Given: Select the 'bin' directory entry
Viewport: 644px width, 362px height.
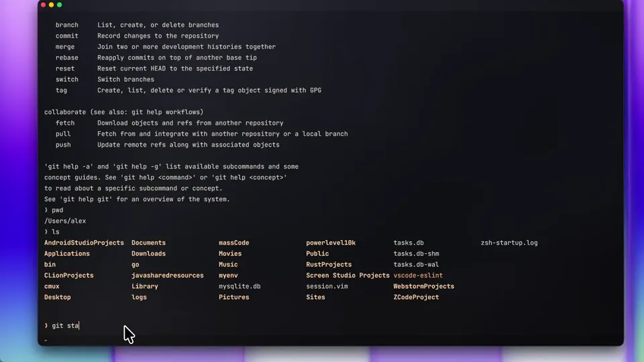Looking at the screenshot, I should (50, 264).
